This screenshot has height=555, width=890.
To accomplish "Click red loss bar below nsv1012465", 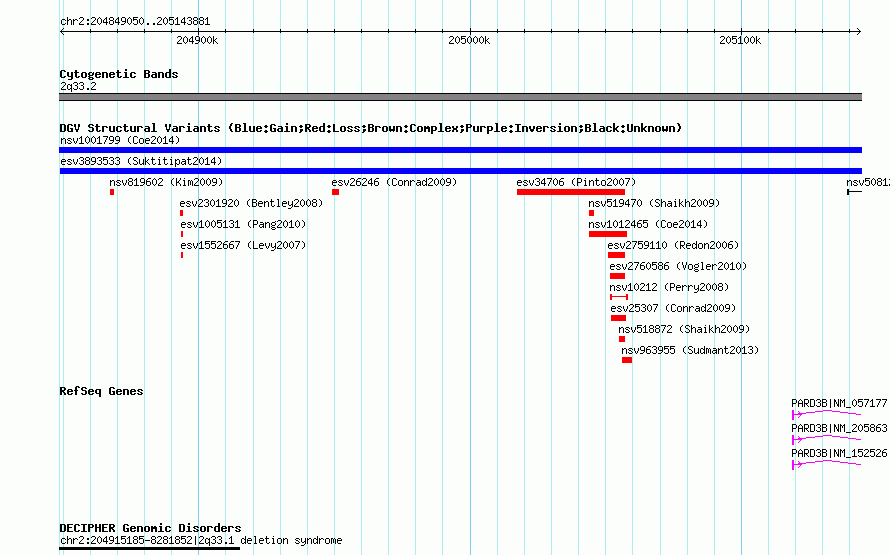I will pyautogui.click(x=608, y=234).
